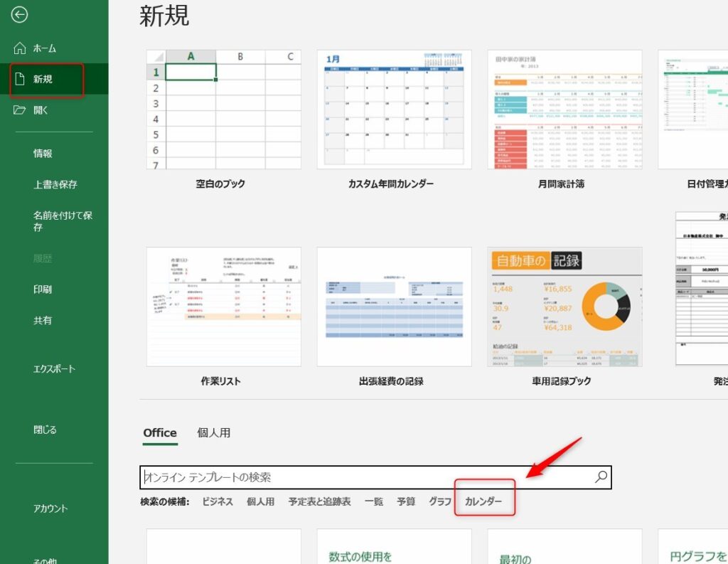
Task: Open the 数式の使用を template card
Action: pos(394,546)
